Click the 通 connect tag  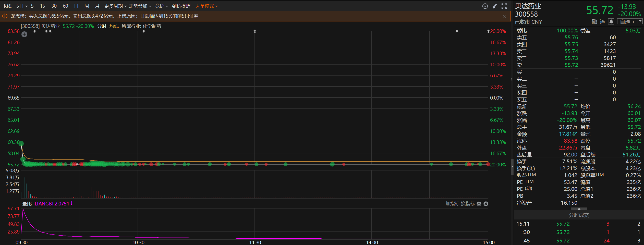click(x=602, y=22)
